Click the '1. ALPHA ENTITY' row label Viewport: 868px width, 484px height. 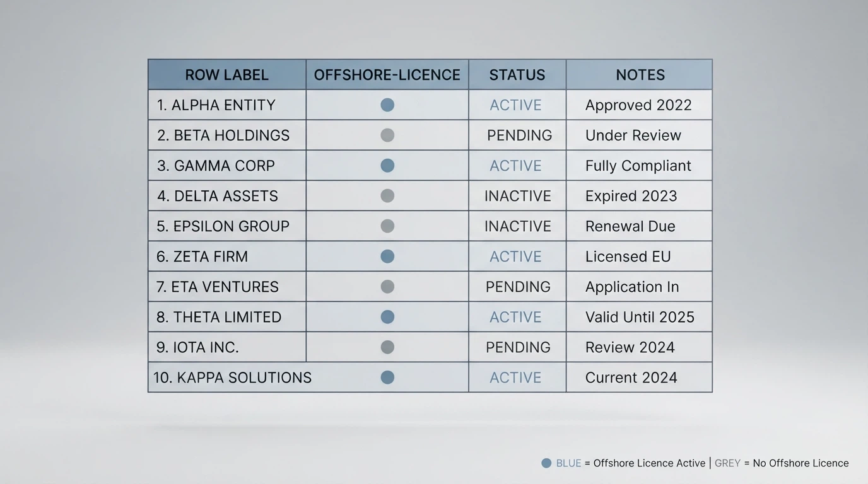216,105
